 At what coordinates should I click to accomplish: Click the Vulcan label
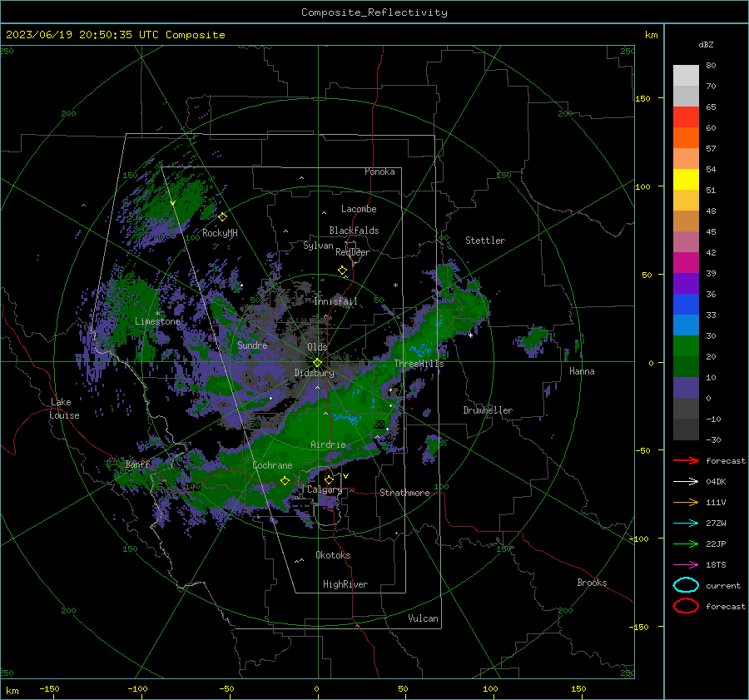pyautogui.click(x=424, y=618)
